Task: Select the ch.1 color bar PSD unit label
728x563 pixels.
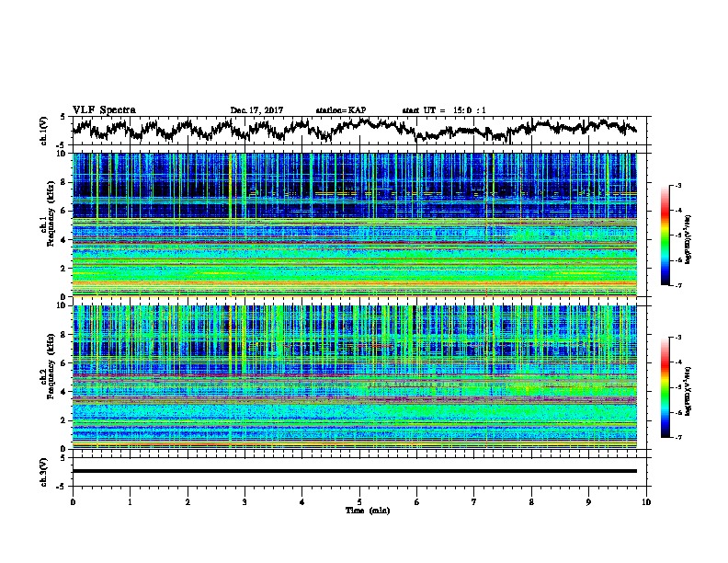Action: (x=688, y=239)
